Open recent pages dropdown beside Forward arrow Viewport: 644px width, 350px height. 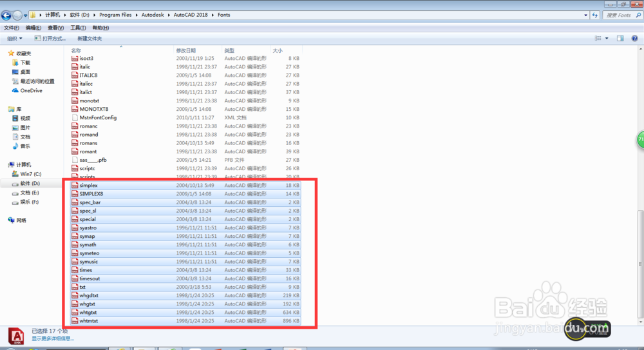(x=26, y=15)
